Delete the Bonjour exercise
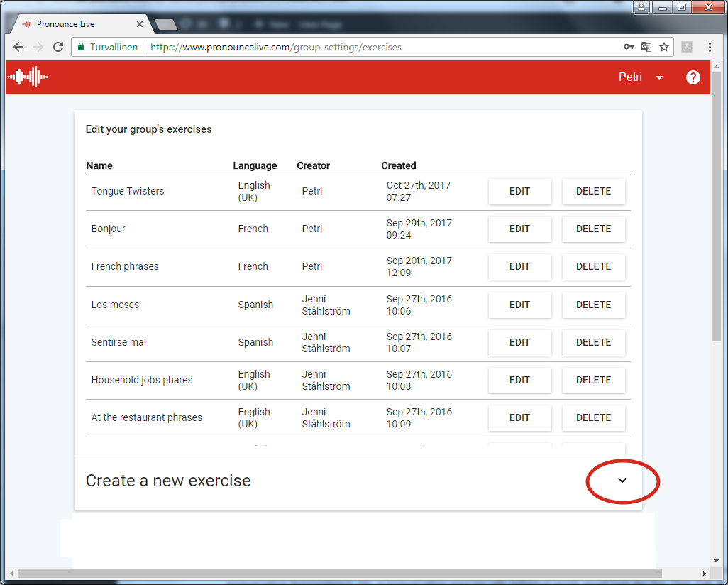Viewport: 728px width, 585px height. pyautogui.click(x=593, y=229)
